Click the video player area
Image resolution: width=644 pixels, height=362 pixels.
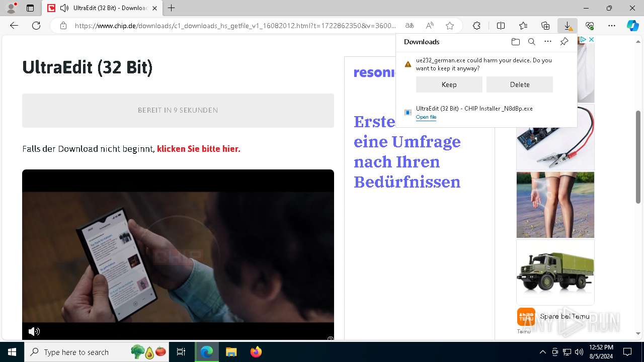click(x=178, y=254)
